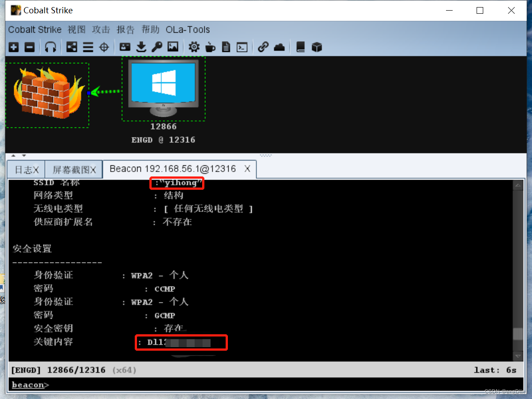Open help pages book icon

(x=301, y=47)
